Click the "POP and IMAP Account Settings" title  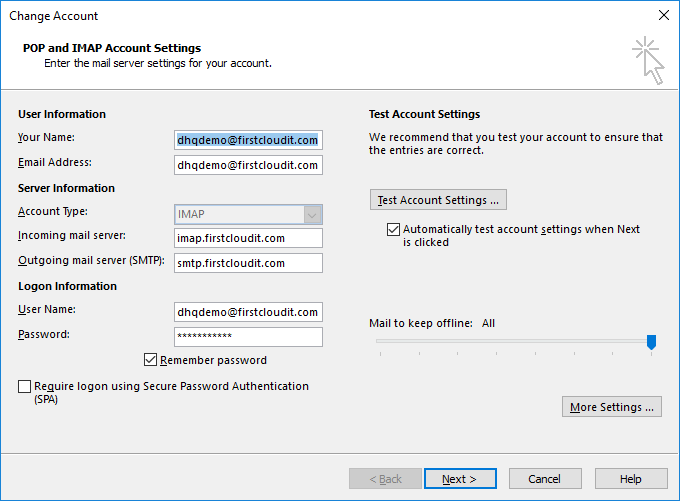112,48
